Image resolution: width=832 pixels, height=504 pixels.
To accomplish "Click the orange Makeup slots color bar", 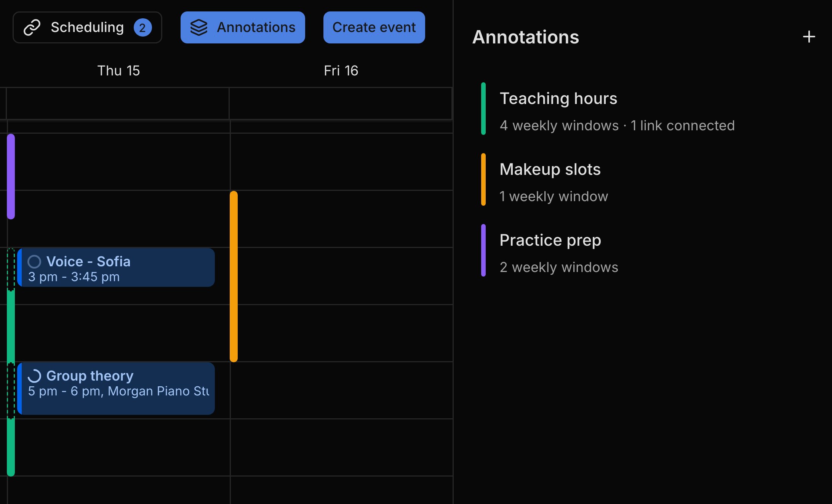I will 483,179.
